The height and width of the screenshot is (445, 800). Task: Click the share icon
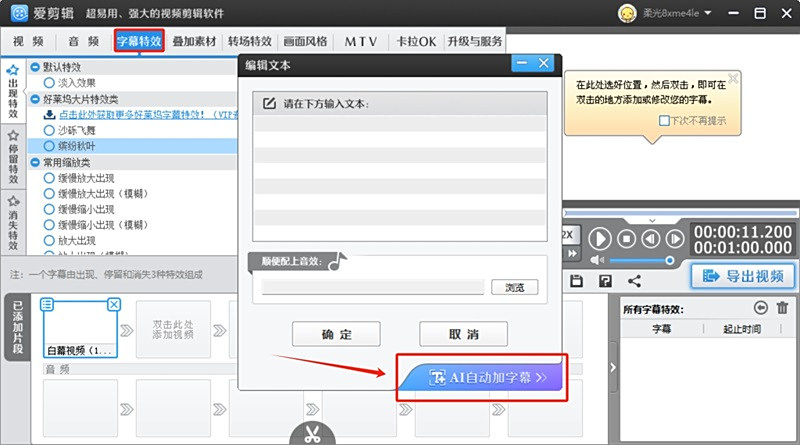point(634,281)
